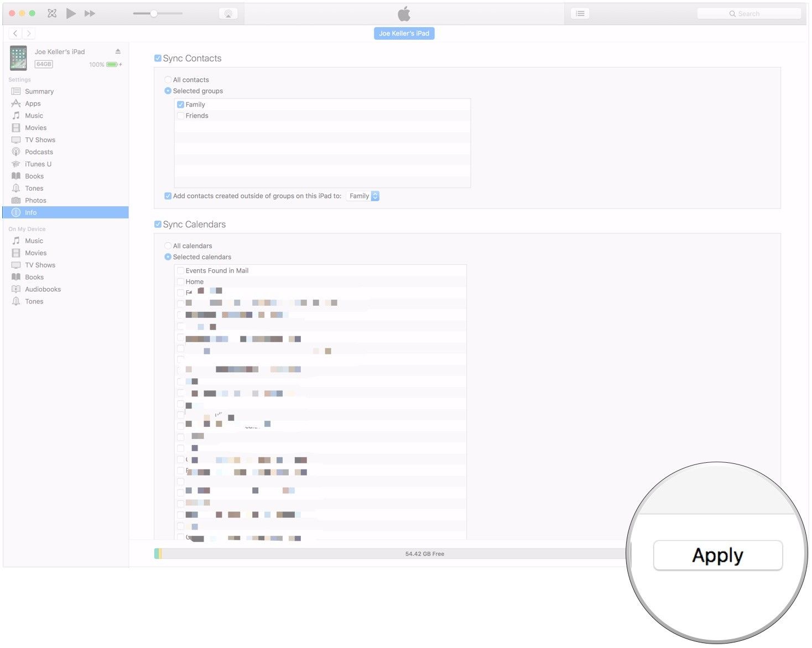Open the Podcasts settings section
Image resolution: width=812 pixels, height=648 pixels.
click(x=39, y=152)
